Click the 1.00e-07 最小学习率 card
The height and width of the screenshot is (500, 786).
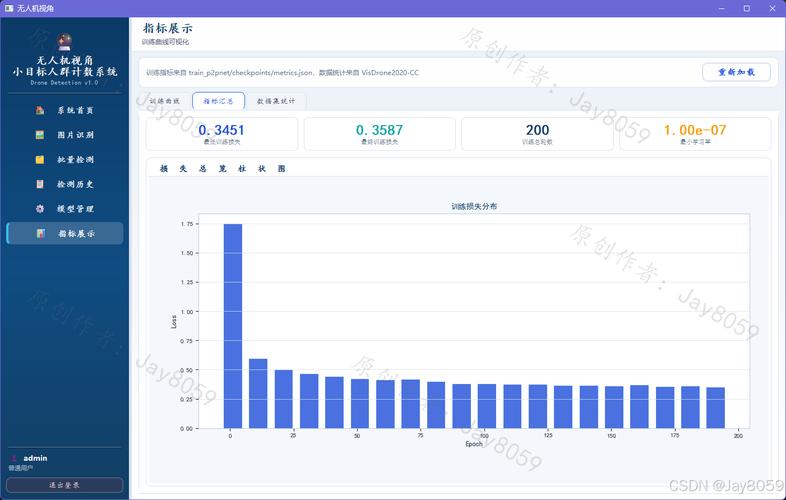695,134
